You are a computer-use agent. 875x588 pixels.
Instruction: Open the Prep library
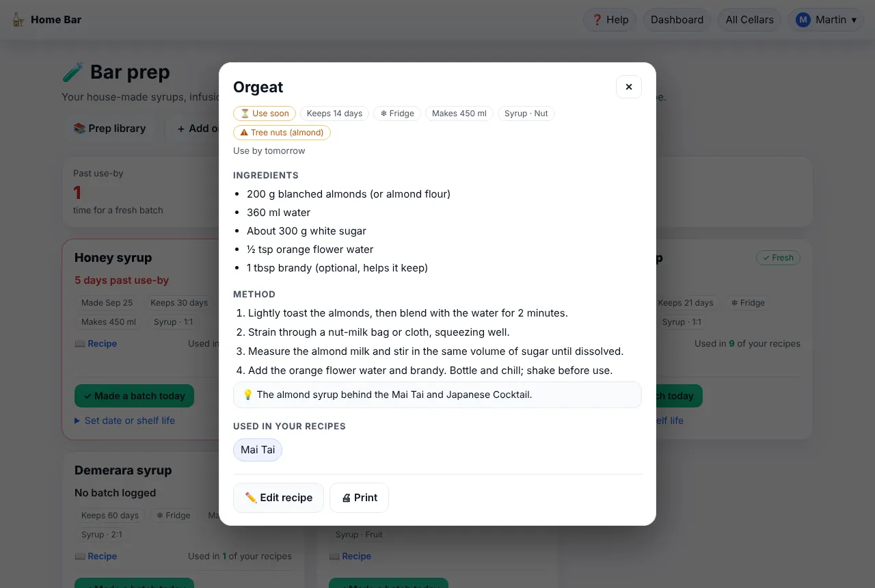[x=109, y=128]
